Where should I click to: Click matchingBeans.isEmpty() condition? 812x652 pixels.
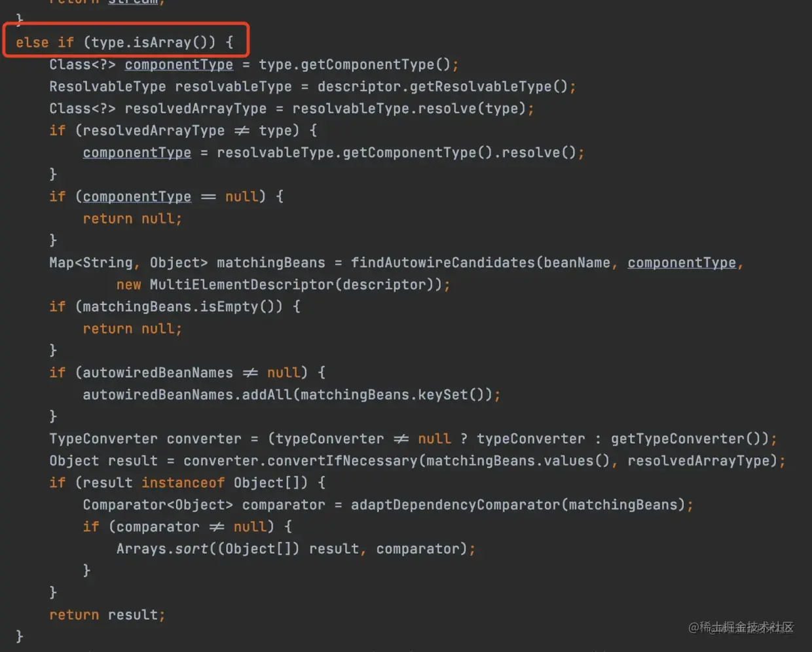pyautogui.click(x=183, y=307)
